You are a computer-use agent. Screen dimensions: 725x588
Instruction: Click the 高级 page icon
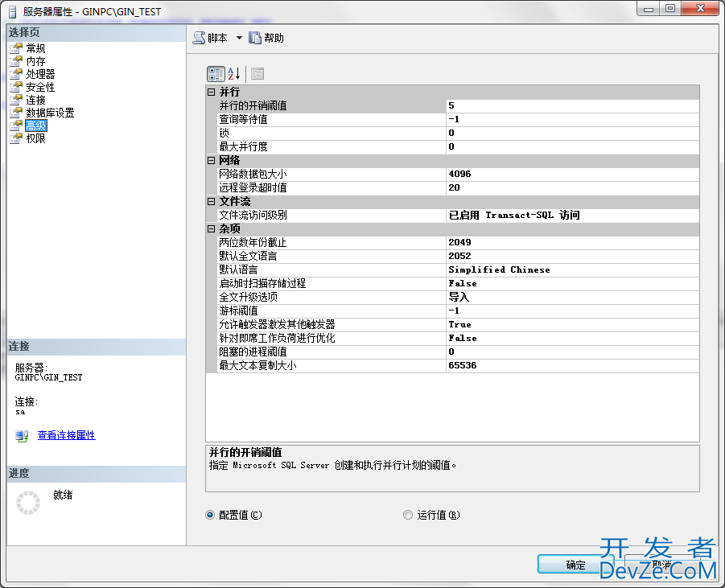pyautogui.click(x=16, y=125)
